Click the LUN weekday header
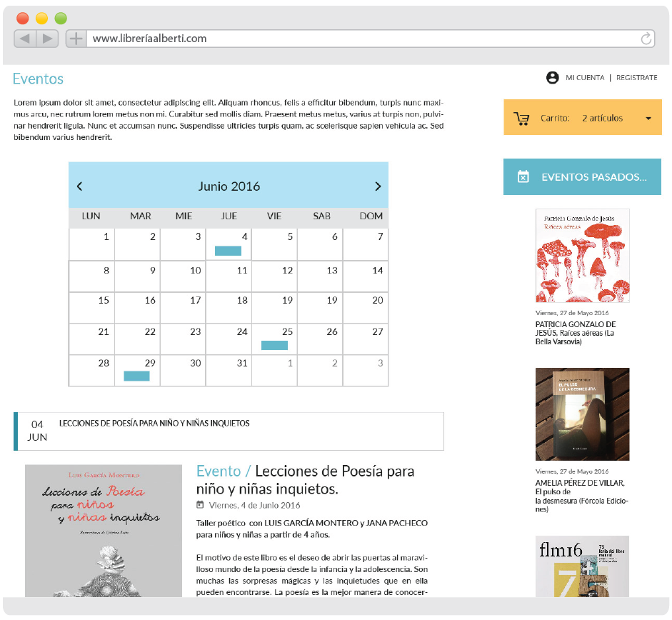The width and height of the screenshot is (672, 620). pos(91,216)
